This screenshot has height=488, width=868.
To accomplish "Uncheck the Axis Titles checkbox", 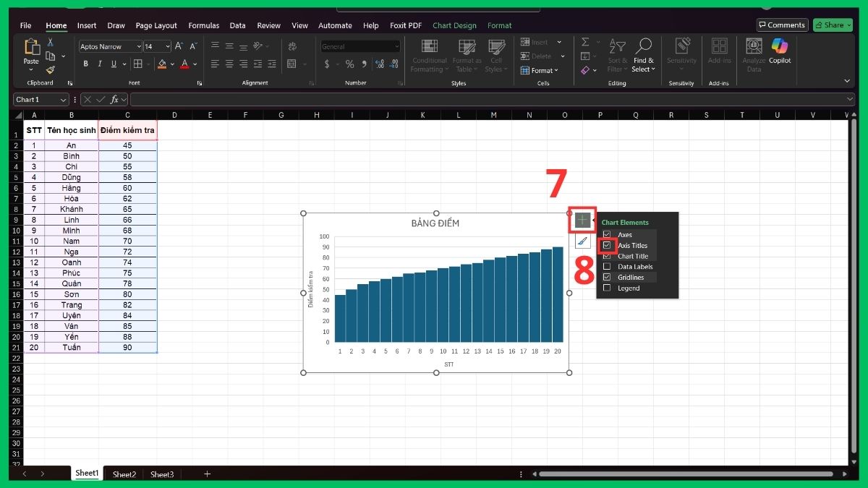I will tap(607, 245).
